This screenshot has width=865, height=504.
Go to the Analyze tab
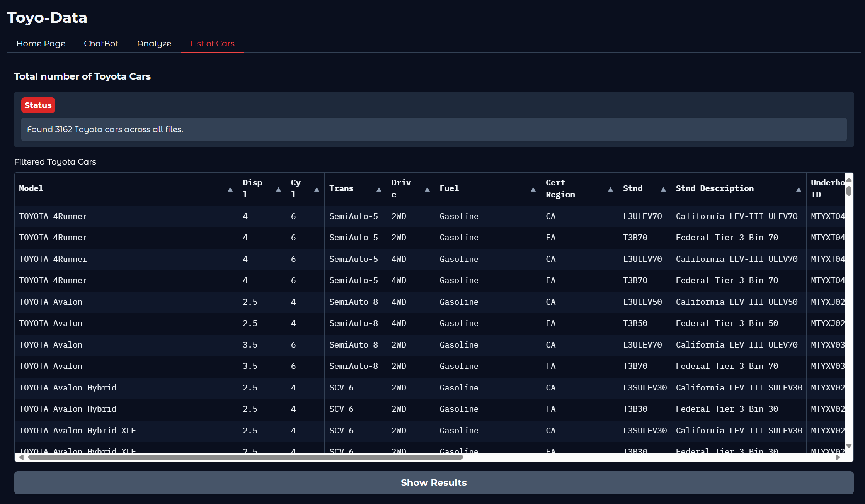154,44
